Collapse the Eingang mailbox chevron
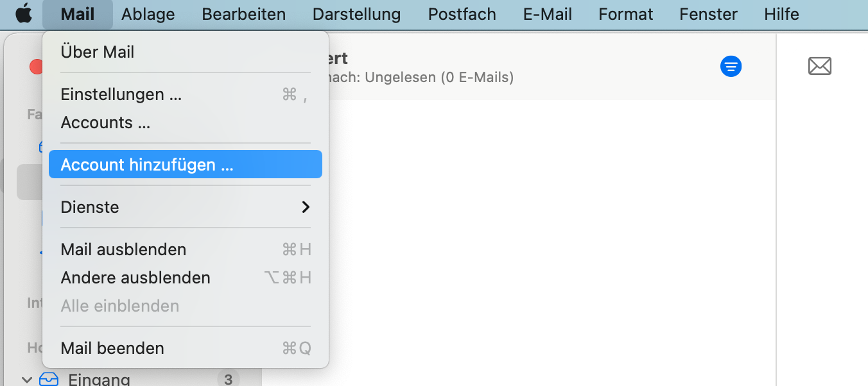 (26, 380)
